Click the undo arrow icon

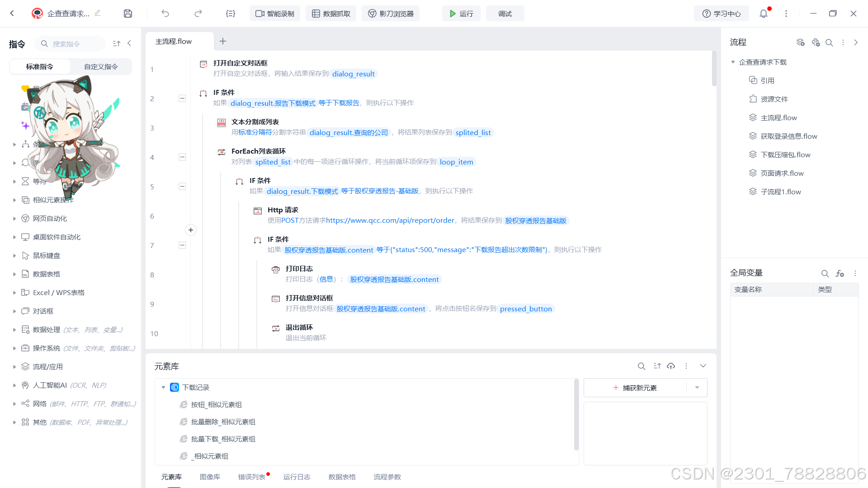point(165,14)
